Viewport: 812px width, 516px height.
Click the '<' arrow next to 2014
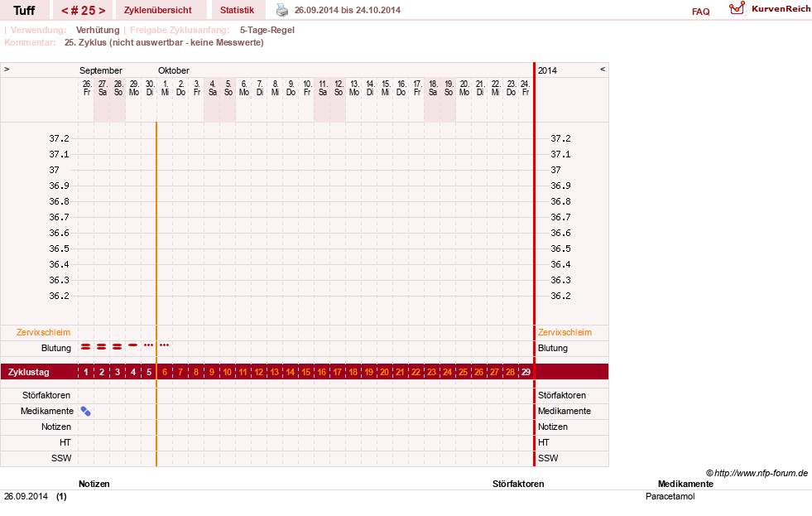(x=603, y=70)
